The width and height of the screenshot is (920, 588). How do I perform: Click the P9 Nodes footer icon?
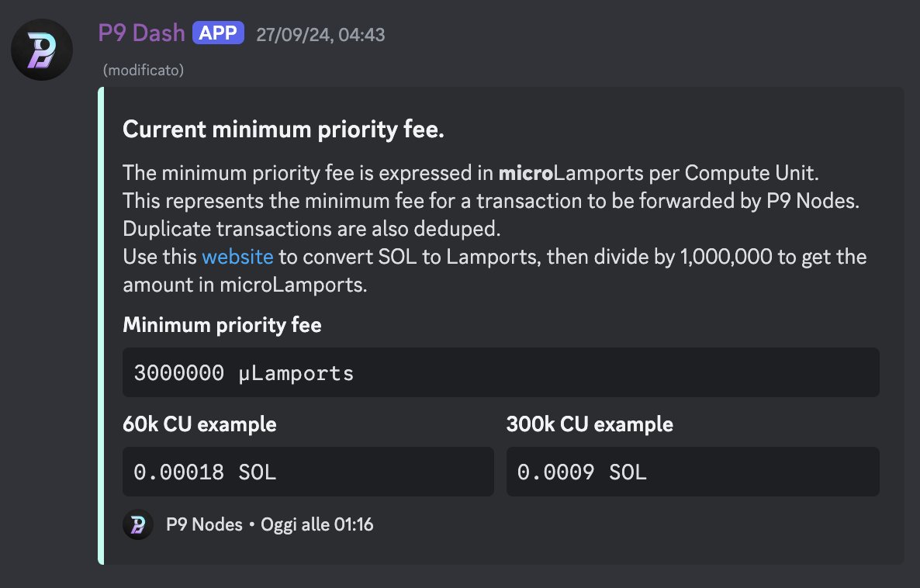[138, 524]
